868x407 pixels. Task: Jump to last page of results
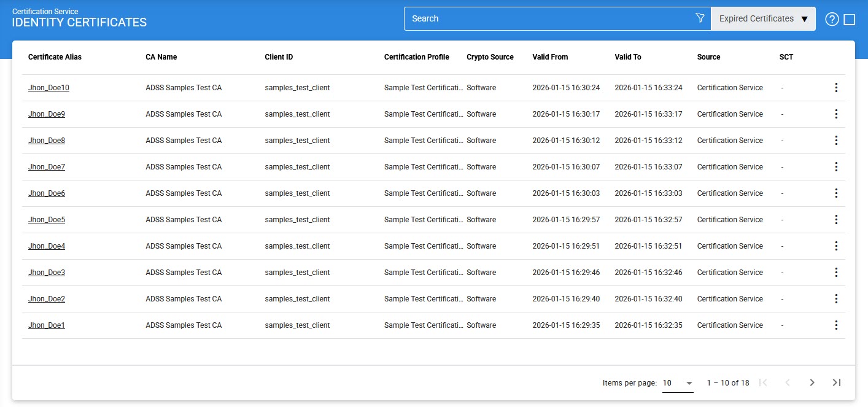[x=836, y=382]
